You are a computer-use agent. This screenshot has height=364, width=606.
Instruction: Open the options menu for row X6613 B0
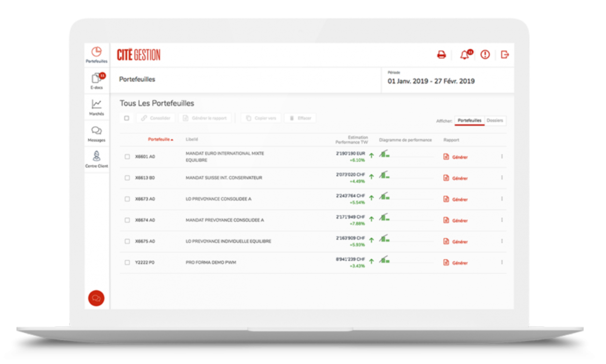pyautogui.click(x=502, y=178)
